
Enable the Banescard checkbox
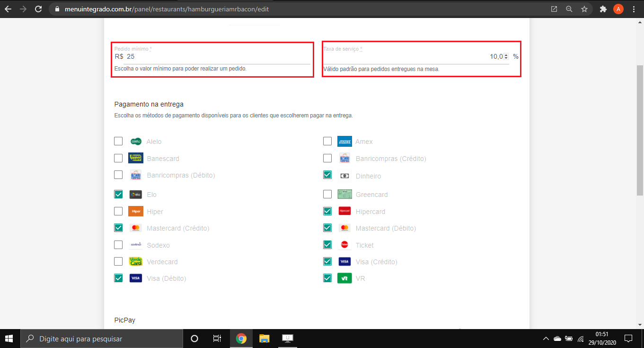(x=118, y=158)
